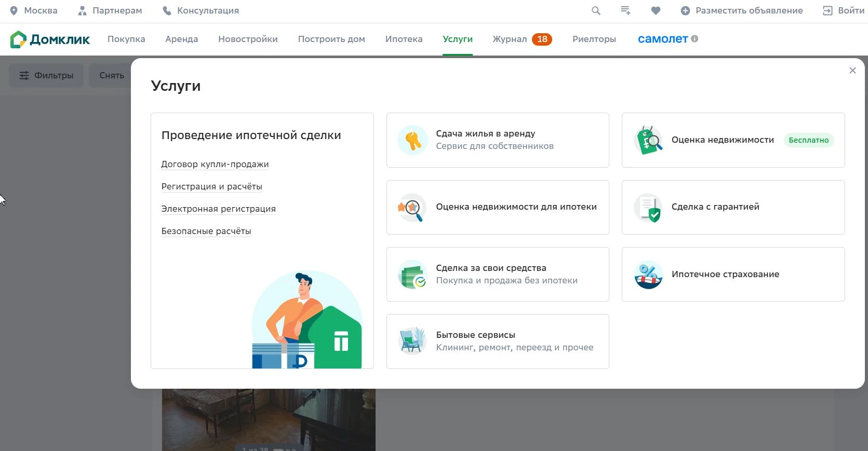Close the Услуги popup with the X
This screenshot has width=868, height=451.
(852, 71)
